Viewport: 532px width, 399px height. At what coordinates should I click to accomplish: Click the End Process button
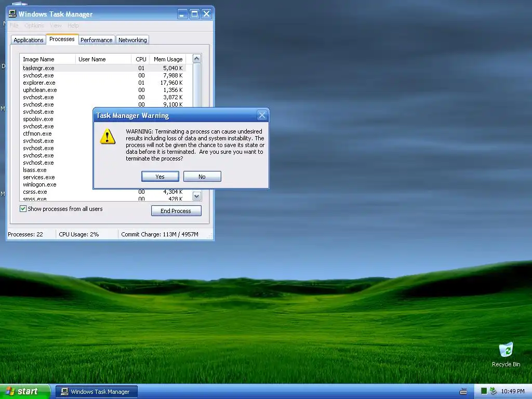pyautogui.click(x=176, y=211)
